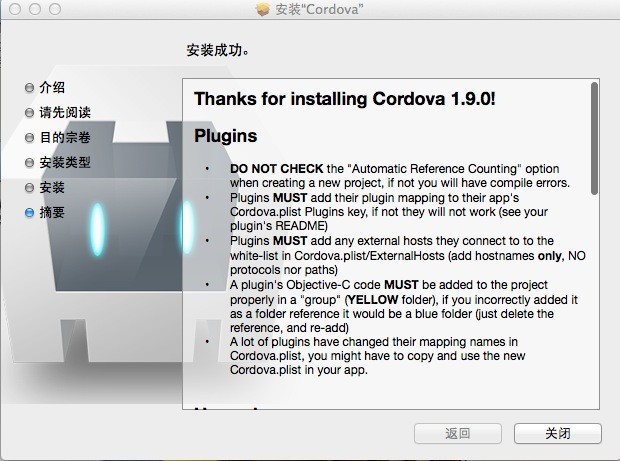Click the bullet dot beside 介绍
Viewport: 620px width, 461px height.
click(29, 87)
